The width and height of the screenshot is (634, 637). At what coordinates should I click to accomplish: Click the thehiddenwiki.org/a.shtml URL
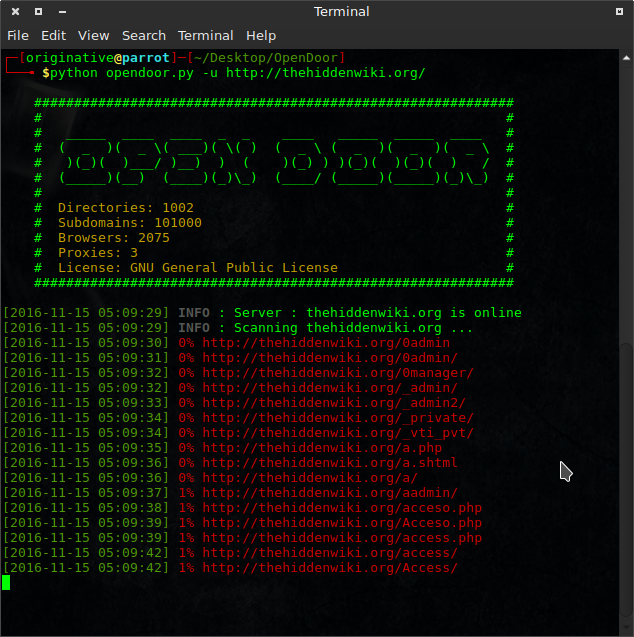click(x=330, y=463)
